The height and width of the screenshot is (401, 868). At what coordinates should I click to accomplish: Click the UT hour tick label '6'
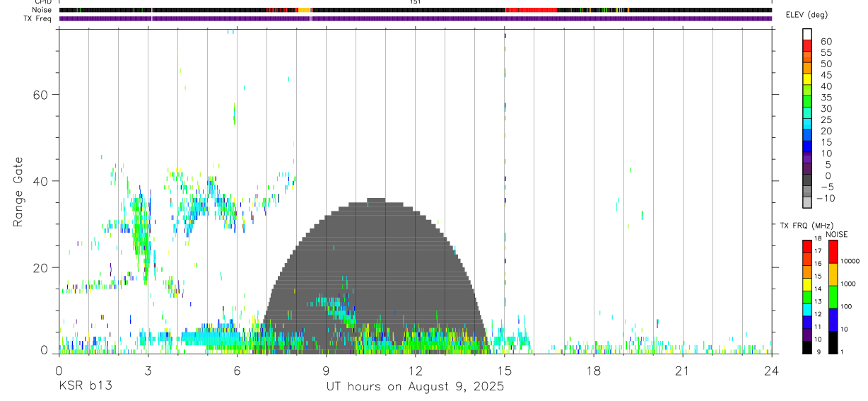click(x=237, y=371)
